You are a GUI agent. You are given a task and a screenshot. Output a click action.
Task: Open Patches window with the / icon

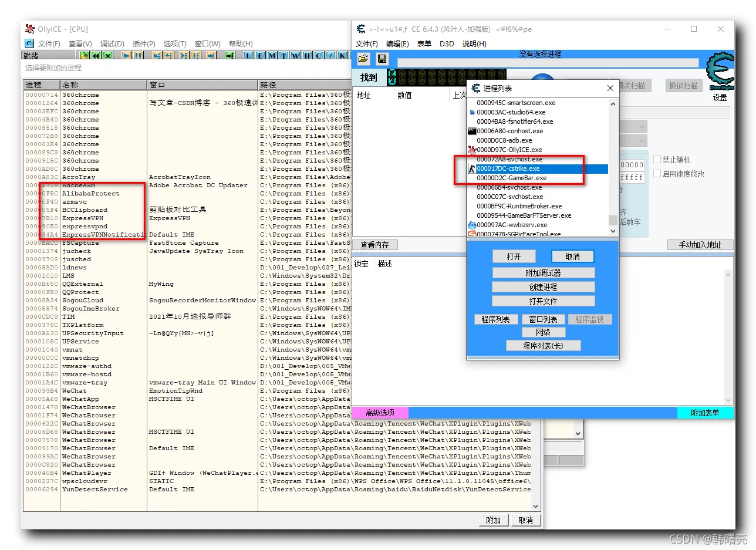click(330, 55)
